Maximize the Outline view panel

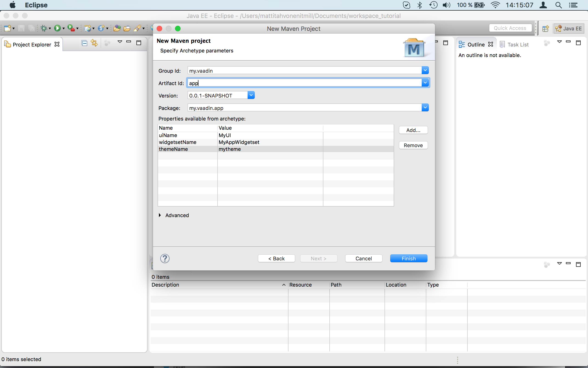point(579,43)
